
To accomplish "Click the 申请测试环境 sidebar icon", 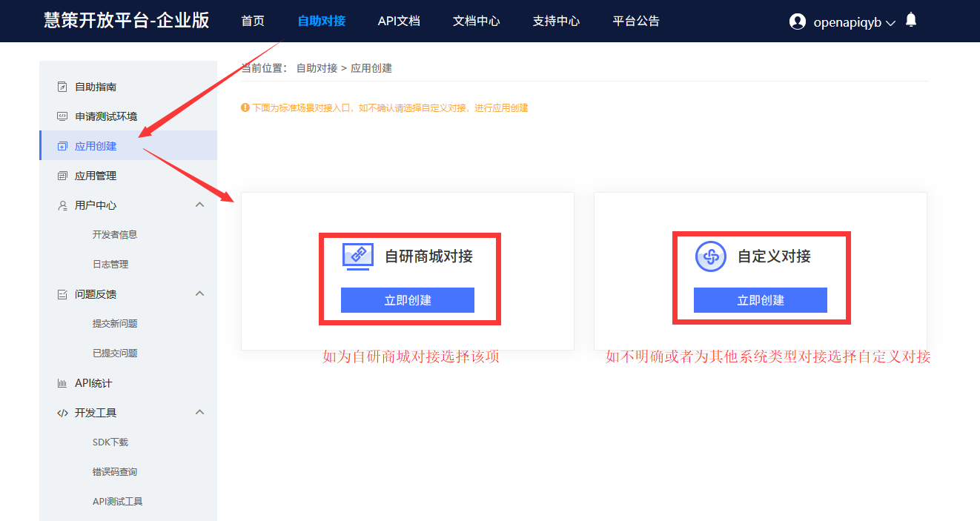I will point(62,116).
